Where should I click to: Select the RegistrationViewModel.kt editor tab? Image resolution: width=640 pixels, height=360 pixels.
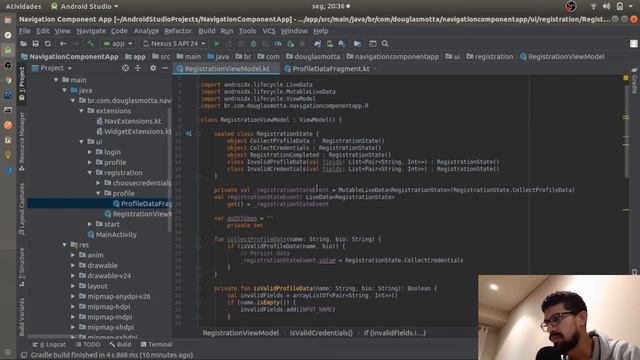pos(226,69)
